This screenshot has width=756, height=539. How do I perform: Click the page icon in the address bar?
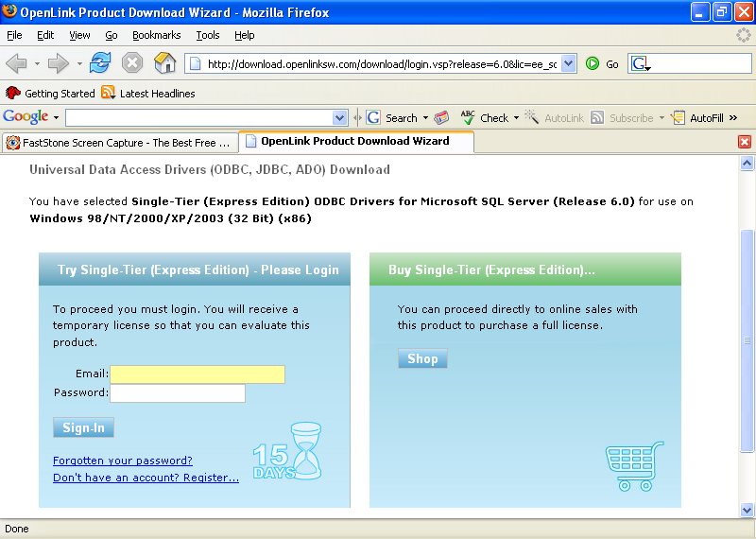pos(195,63)
